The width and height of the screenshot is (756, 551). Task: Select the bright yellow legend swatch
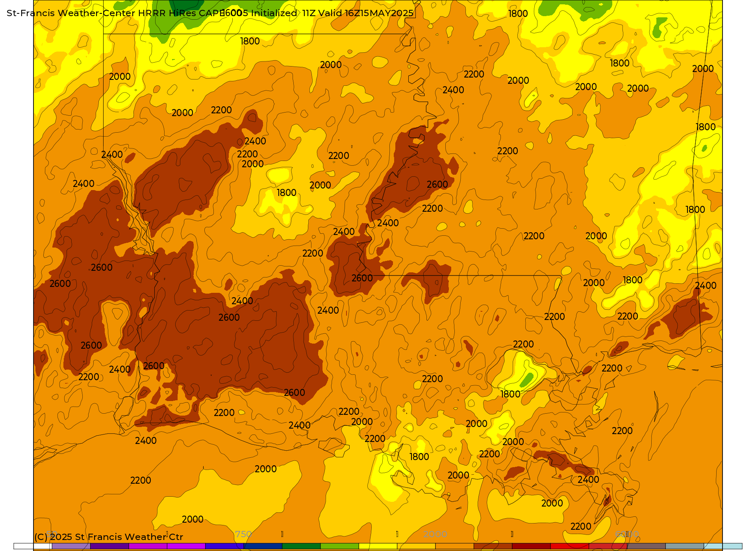[378, 546]
